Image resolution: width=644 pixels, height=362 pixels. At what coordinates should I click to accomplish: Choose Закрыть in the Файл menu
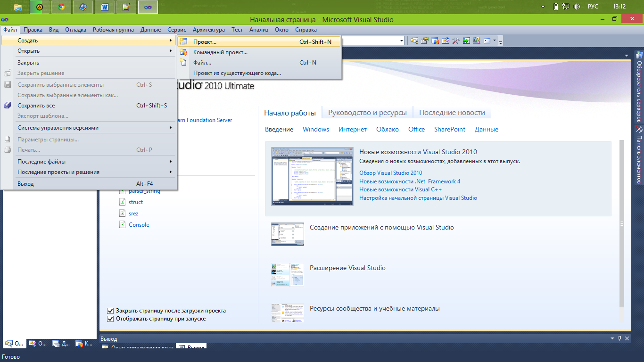coord(89,62)
